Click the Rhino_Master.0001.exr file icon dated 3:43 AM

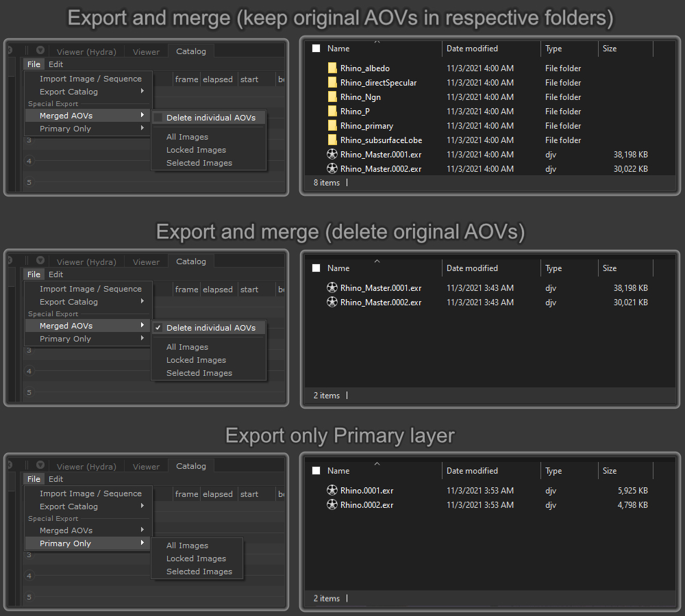[x=332, y=287]
